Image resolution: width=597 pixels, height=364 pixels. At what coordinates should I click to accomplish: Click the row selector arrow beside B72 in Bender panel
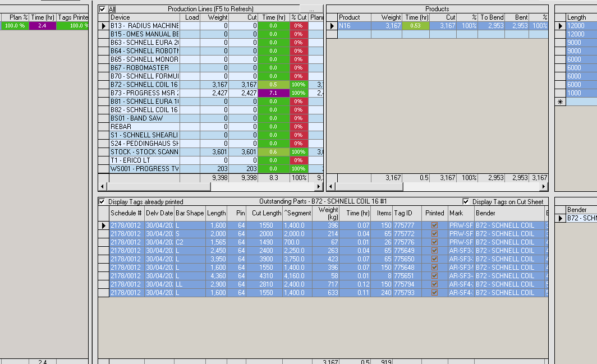tap(559, 219)
